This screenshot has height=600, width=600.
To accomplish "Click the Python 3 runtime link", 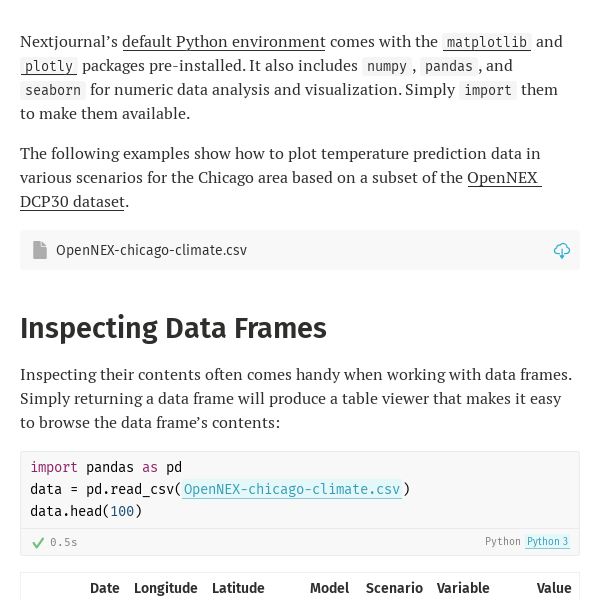I will coord(547,542).
